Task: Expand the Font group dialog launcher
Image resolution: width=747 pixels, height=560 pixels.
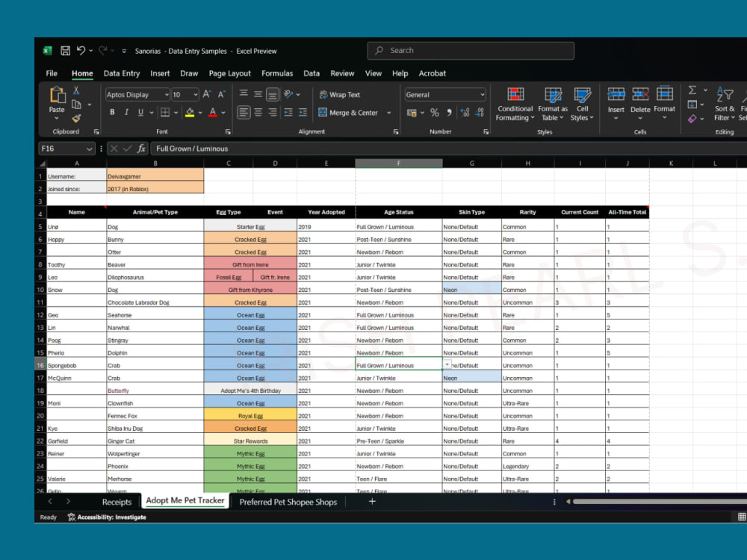Action: pyautogui.click(x=228, y=132)
